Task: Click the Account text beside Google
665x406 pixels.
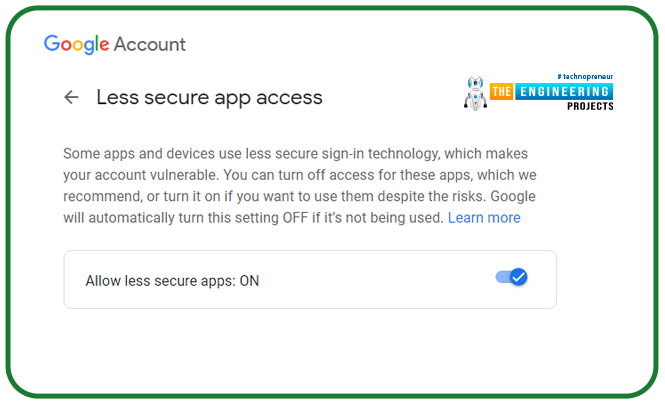Action: point(150,45)
